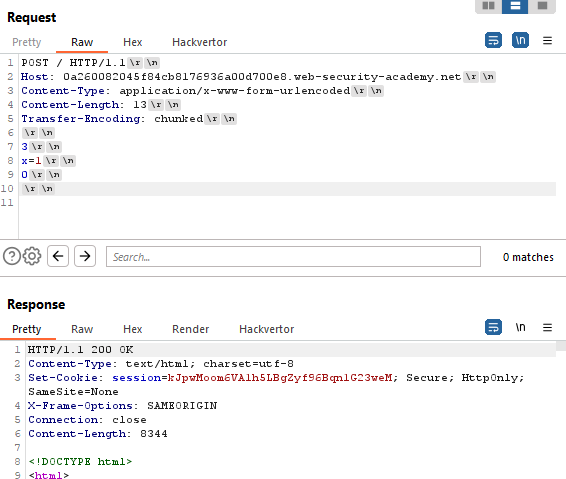Image resolution: width=566 pixels, height=479 pixels.
Task: Click the Transfer-Encoding 'chunked' value
Action: (x=179, y=119)
